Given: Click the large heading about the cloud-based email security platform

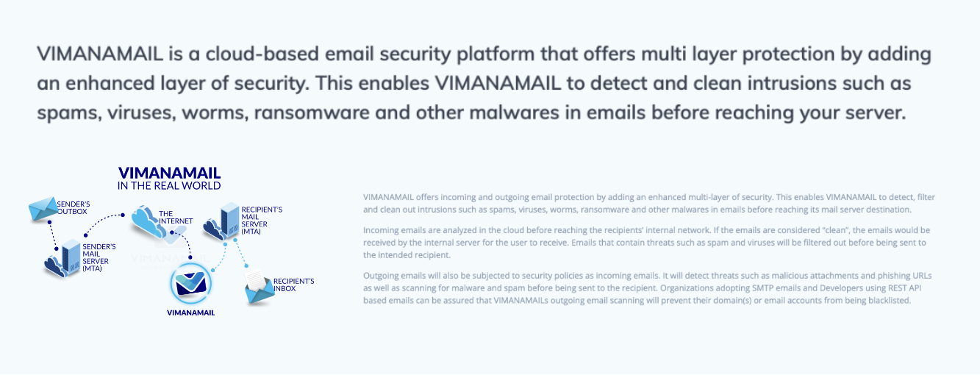Looking at the screenshot, I should click(484, 83).
